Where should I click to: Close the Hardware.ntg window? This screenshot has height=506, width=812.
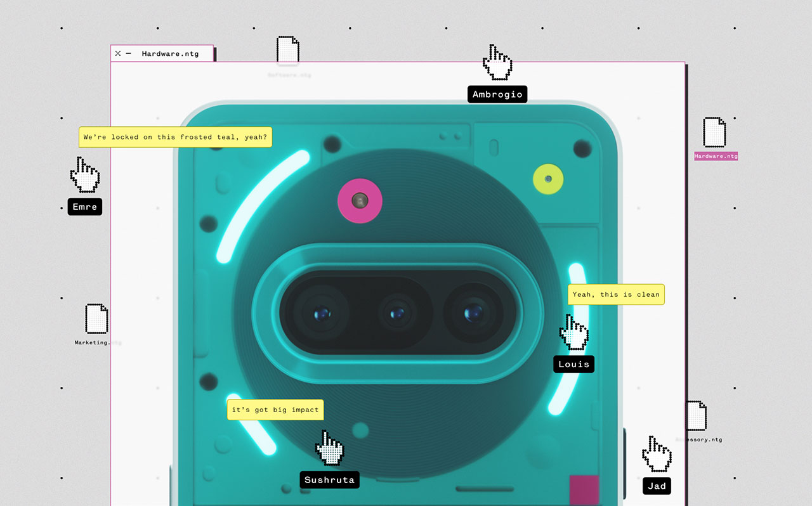point(118,54)
